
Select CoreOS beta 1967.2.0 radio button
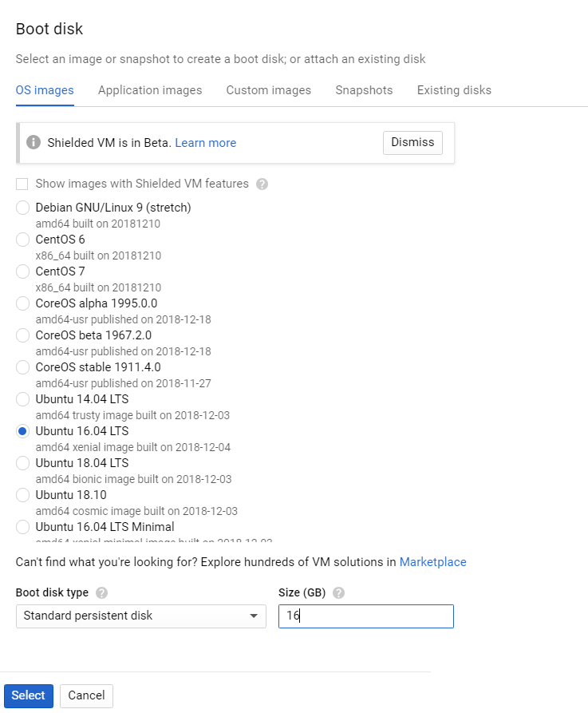(22, 335)
